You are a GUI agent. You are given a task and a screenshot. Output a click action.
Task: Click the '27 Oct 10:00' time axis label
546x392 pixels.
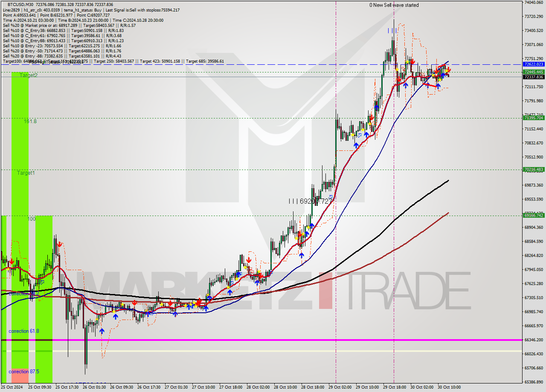coord(203,387)
